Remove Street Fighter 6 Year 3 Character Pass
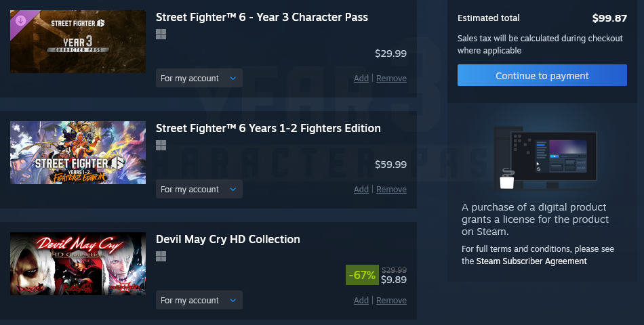This screenshot has height=325, width=644. pos(391,79)
